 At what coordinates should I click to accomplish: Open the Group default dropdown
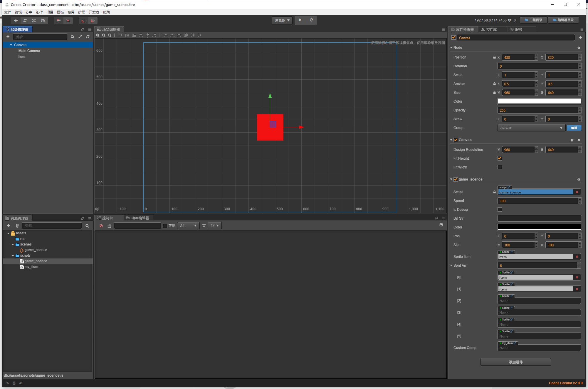[x=531, y=128]
